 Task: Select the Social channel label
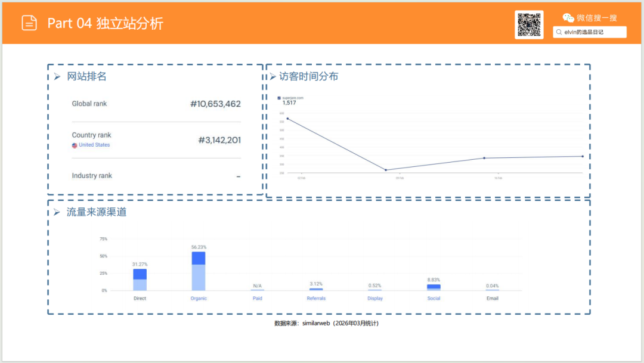point(434,298)
